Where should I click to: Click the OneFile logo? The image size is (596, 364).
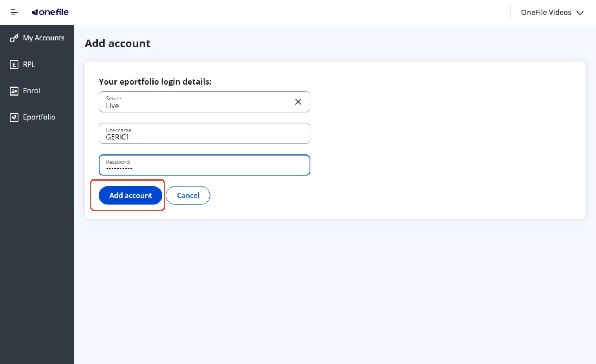tap(50, 13)
